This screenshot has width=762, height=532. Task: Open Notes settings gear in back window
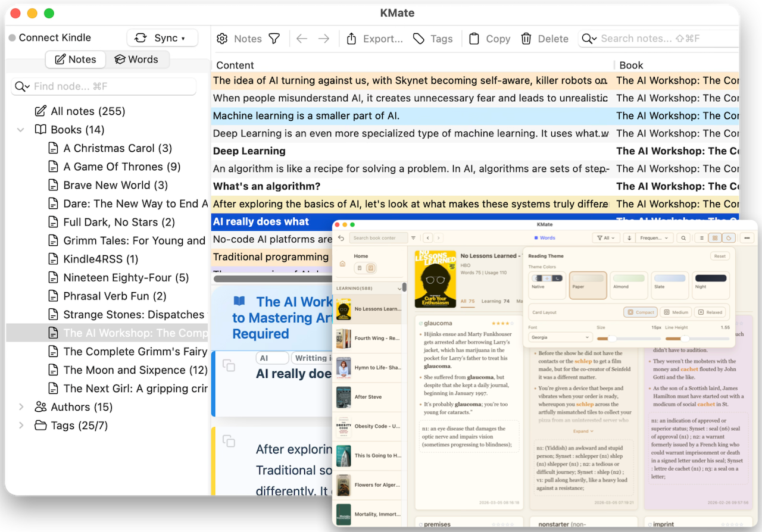[222, 39]
